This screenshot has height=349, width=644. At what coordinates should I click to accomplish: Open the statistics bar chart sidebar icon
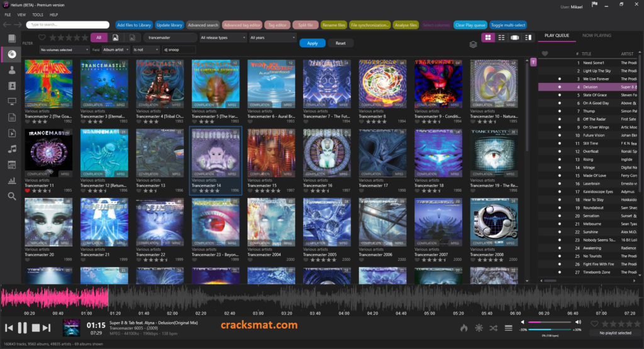point(12,180)
